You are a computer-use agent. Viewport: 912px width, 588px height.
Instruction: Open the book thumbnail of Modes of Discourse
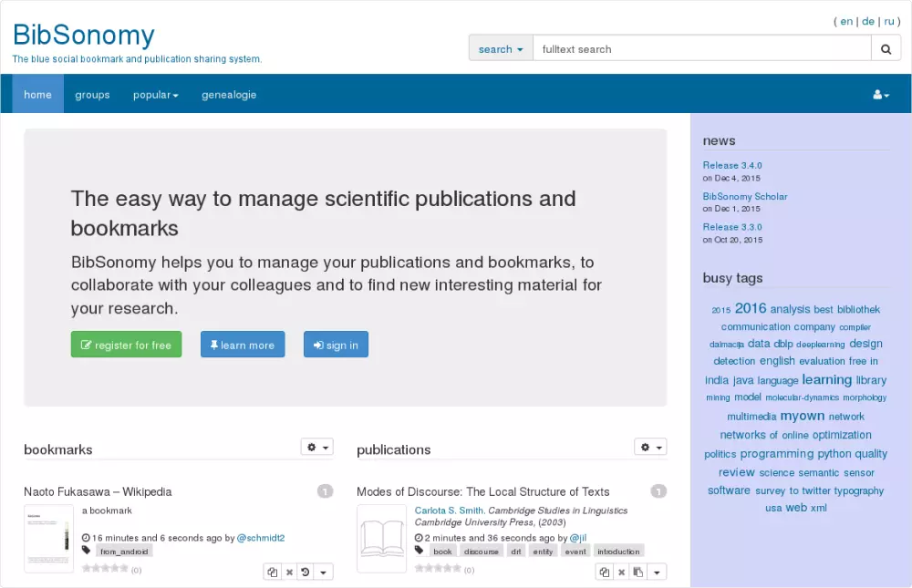[x=381, y=539]
